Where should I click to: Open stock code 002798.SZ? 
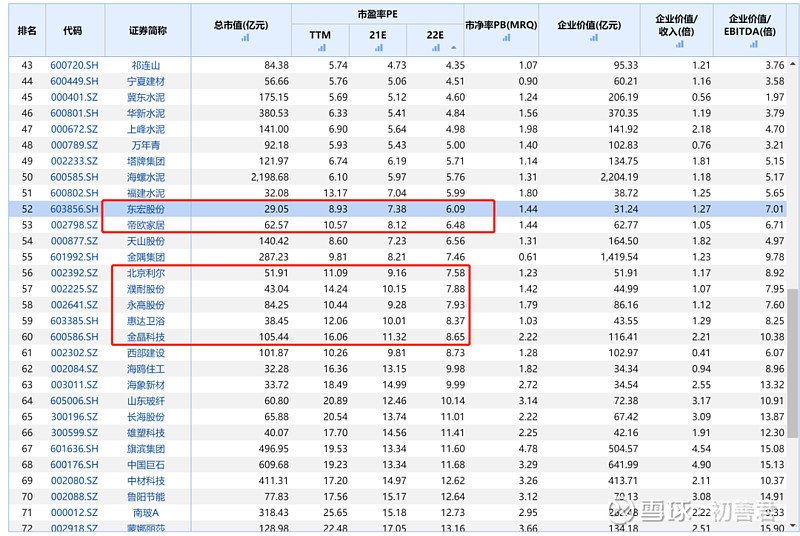click(x=74, y=225)
